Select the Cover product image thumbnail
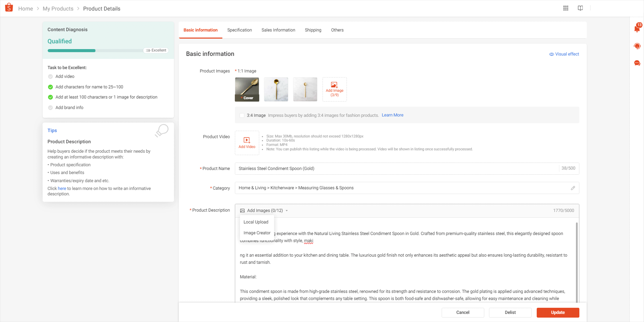Image resolution: width=644 pixels, height=322 pixels. pos(247,89)
